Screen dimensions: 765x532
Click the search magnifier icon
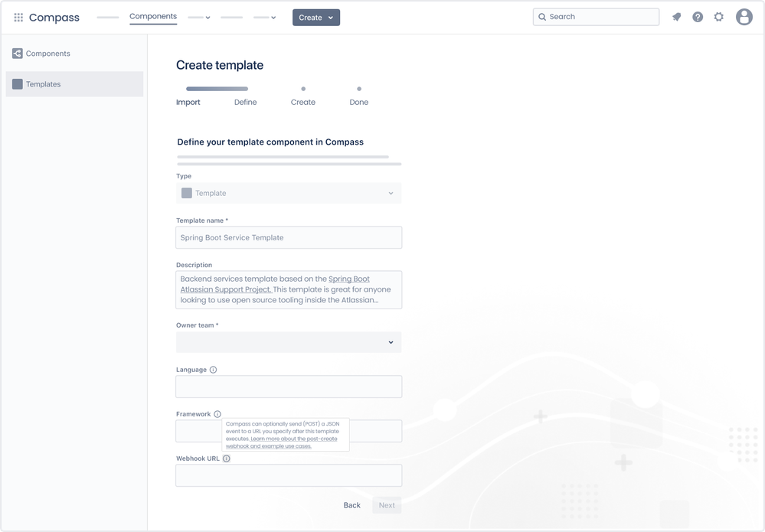point(542,17)
